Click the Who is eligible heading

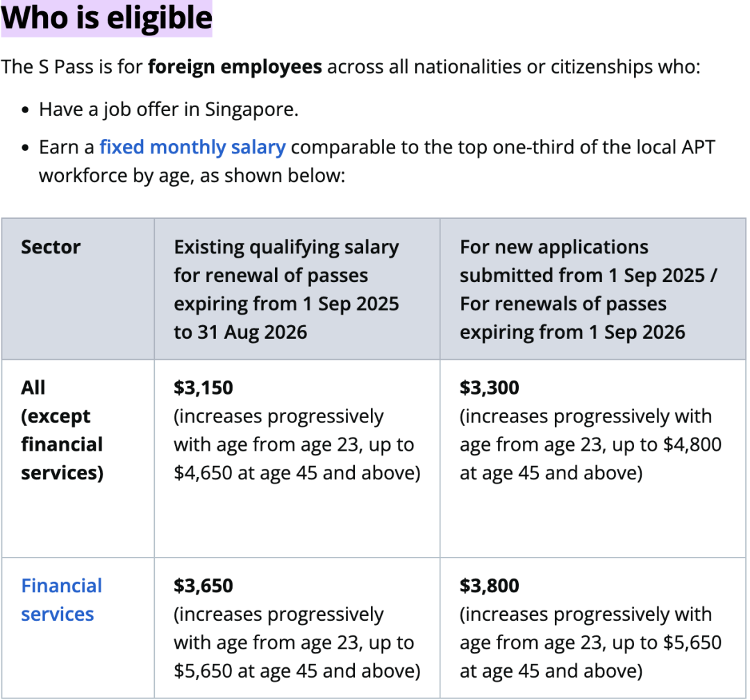(107, 18)
